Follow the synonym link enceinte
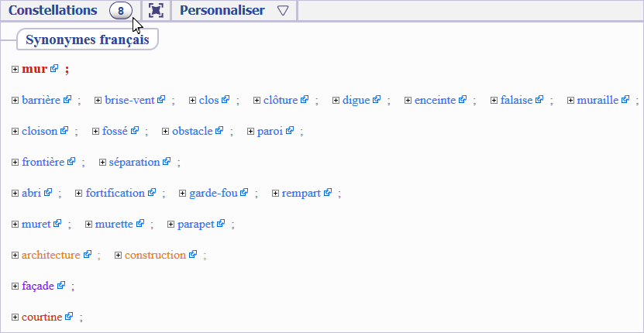This screenshot has width=644, height=333. [x=435, y=100]
